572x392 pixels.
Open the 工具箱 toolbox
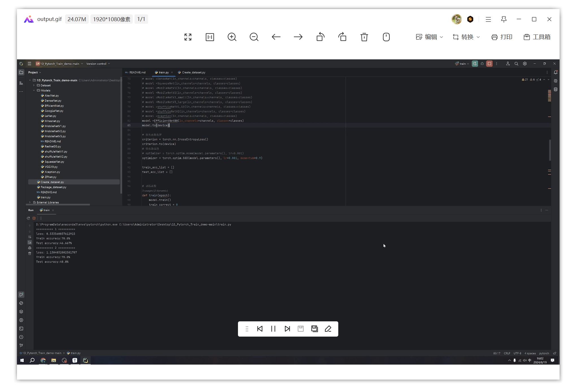[537, 37]
